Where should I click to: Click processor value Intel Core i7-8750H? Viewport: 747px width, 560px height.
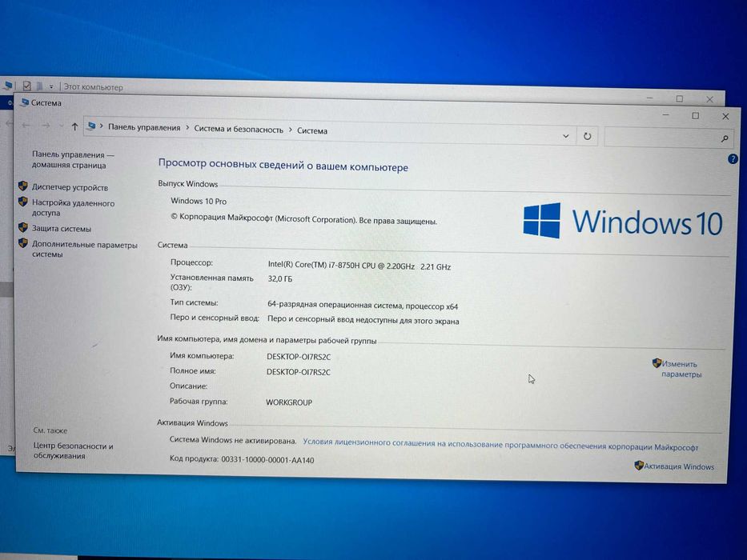(359, 266)
